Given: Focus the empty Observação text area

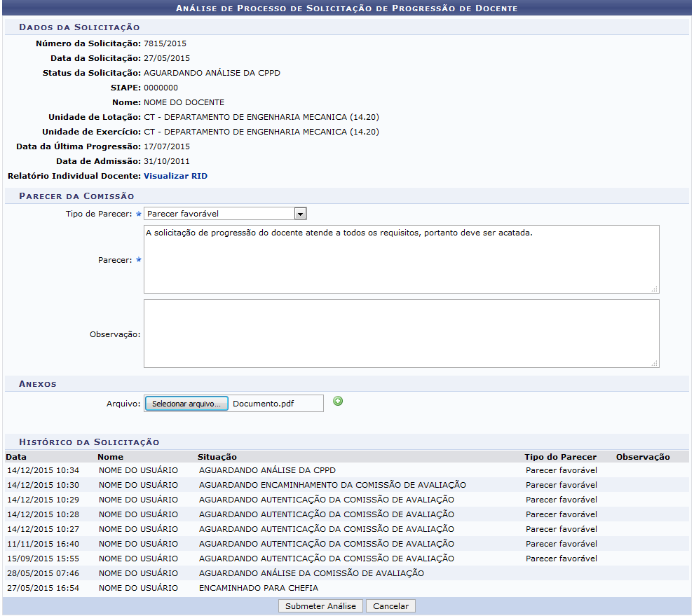Looking at the screenshot, I should click(401, 334).
